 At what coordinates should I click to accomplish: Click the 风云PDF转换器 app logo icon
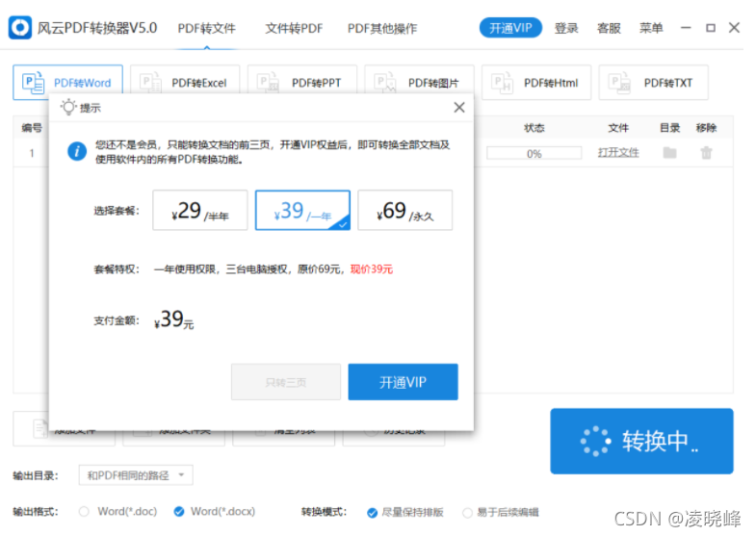click(20, 28)
